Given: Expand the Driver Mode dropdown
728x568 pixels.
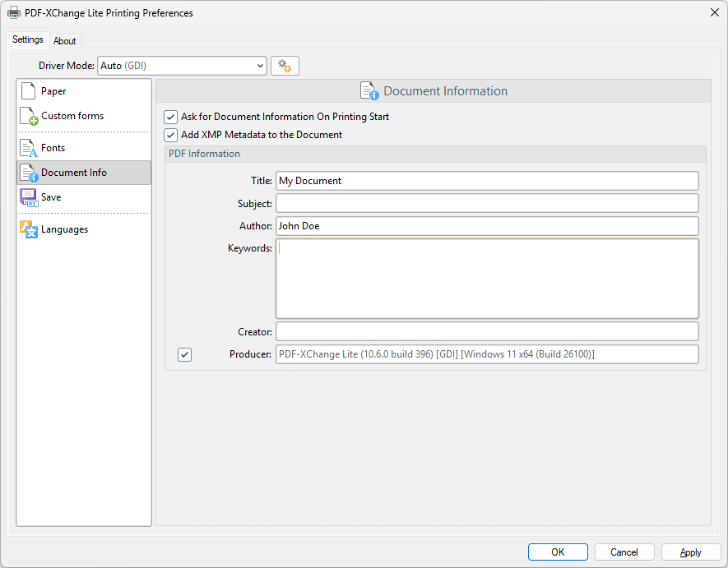Looking at the screenshot, I should 260,66.
